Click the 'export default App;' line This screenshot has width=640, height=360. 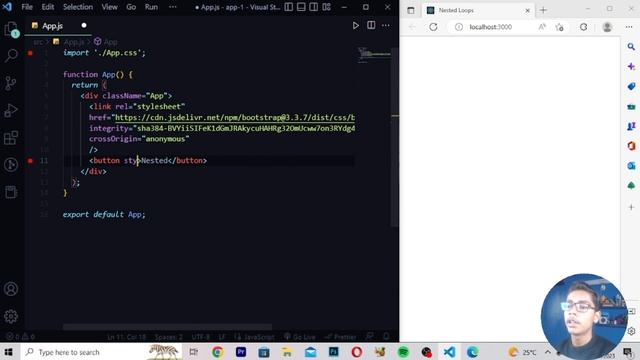pos(104,214)
